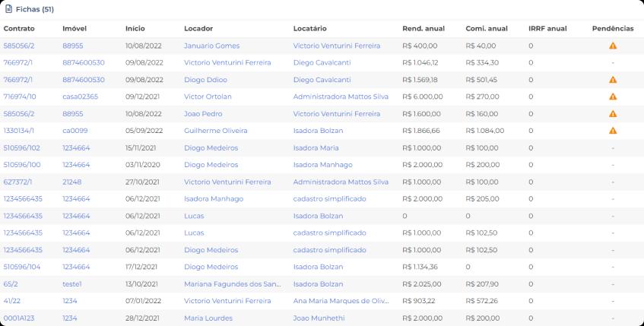Select Rend. anual value R$ 6.000,00

pos(423,97)
